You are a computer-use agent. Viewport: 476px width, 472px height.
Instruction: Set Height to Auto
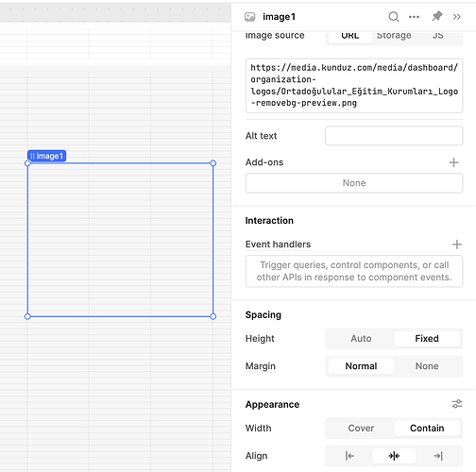click(361, 339)
